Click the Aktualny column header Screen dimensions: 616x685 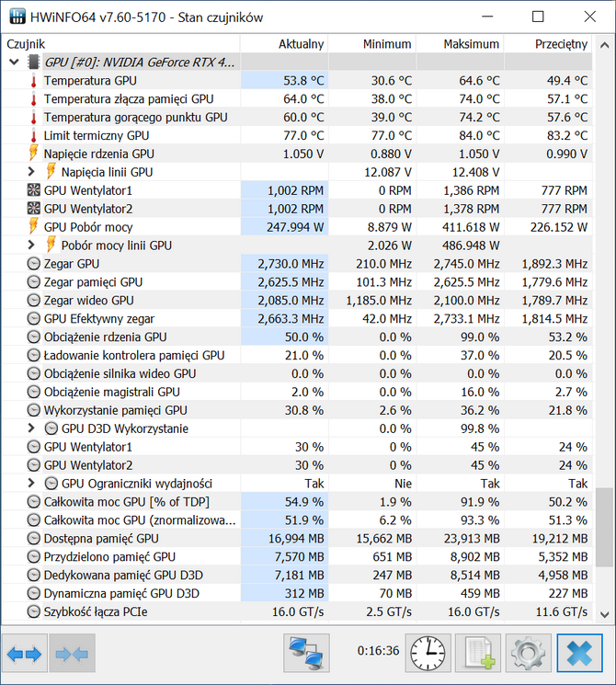click(284, 44)
